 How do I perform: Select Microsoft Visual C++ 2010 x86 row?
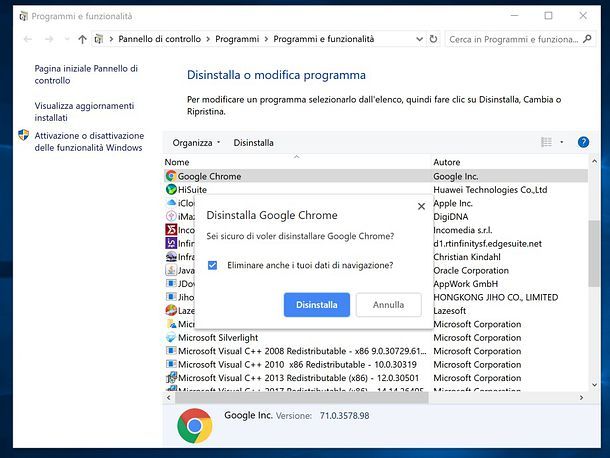[376, 364]
